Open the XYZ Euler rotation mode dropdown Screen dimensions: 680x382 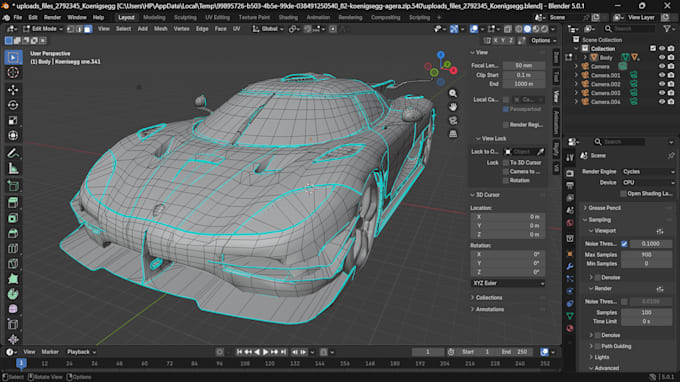[x=508, y=283]
